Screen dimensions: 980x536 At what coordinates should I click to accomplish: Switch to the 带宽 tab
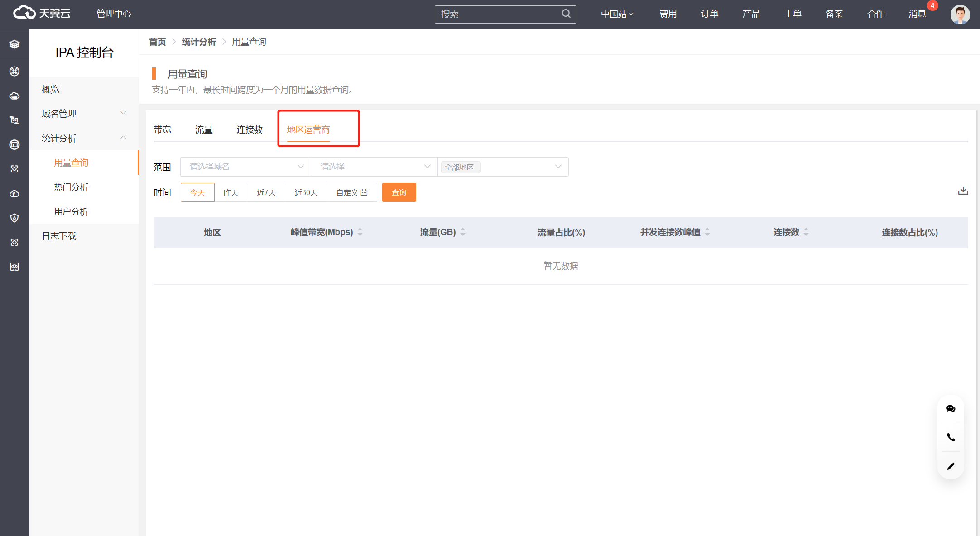coord(163,130)
